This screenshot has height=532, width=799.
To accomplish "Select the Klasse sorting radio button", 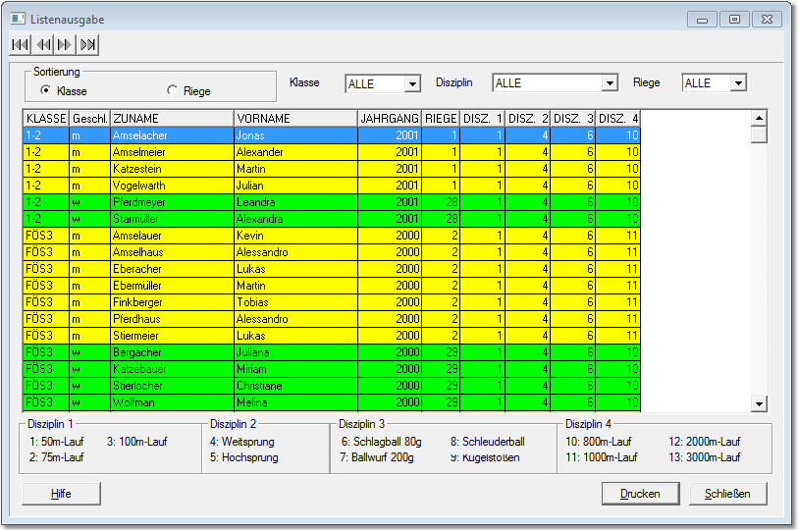I will tap(45, 90).
